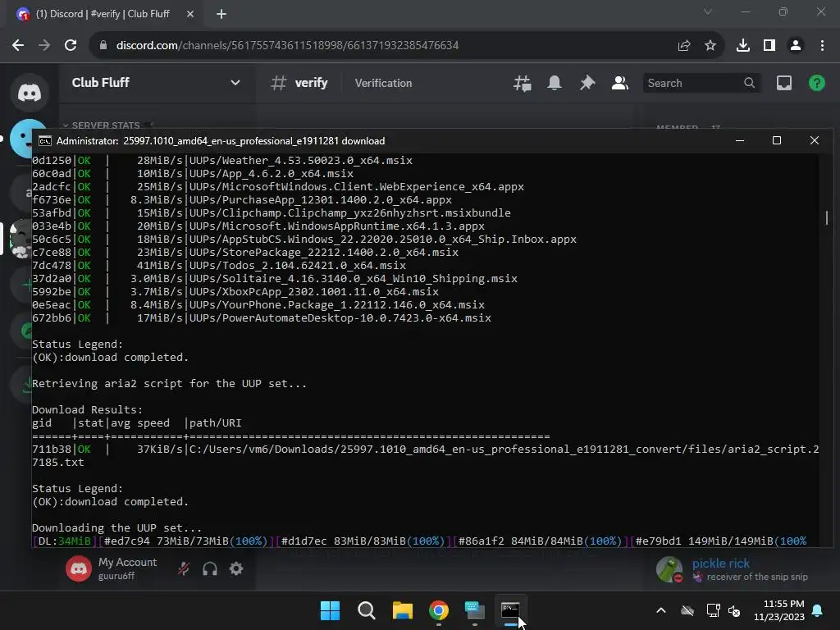840x630 pixels.
Task: Toggle Chrome side panel icon
Action: (x=769, y=46)
